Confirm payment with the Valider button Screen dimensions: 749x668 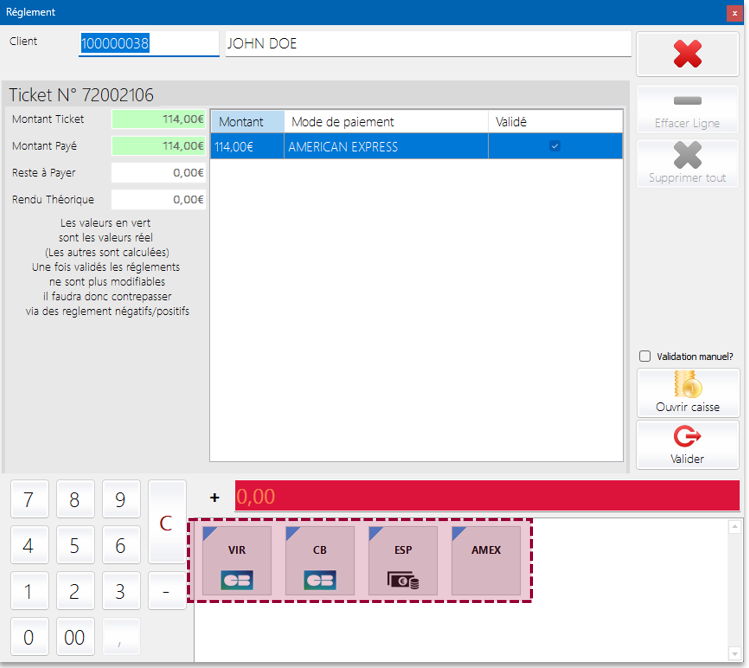tap(687, 445)
